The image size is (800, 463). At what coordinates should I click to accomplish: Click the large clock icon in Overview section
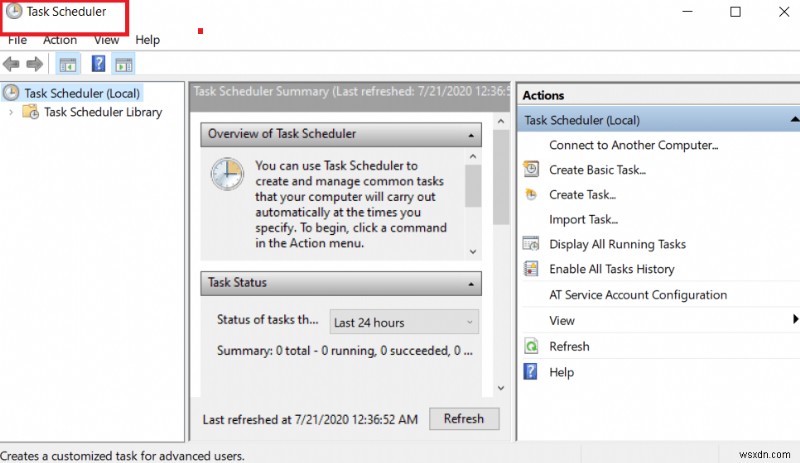click(x=227, y=174)
